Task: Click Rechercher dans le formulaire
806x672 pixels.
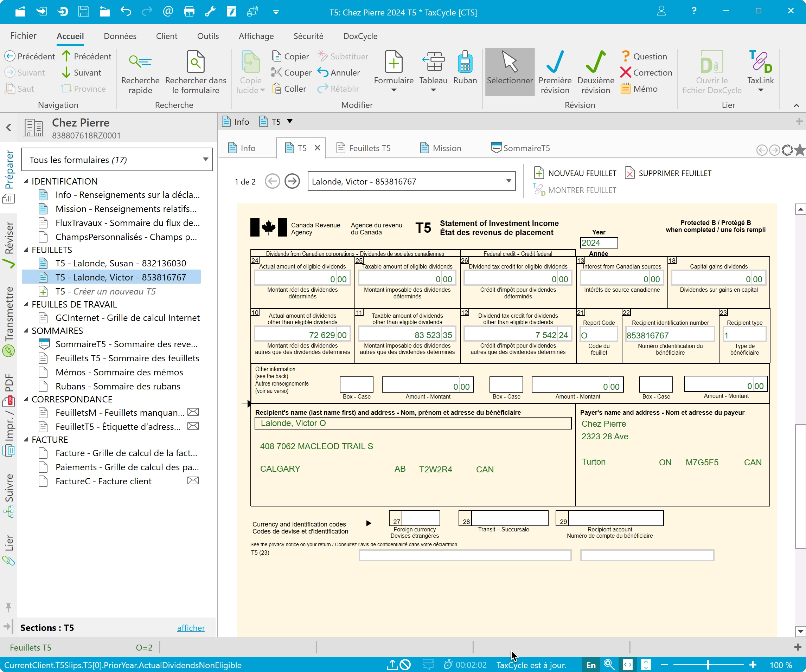Action: pos(196,73)
